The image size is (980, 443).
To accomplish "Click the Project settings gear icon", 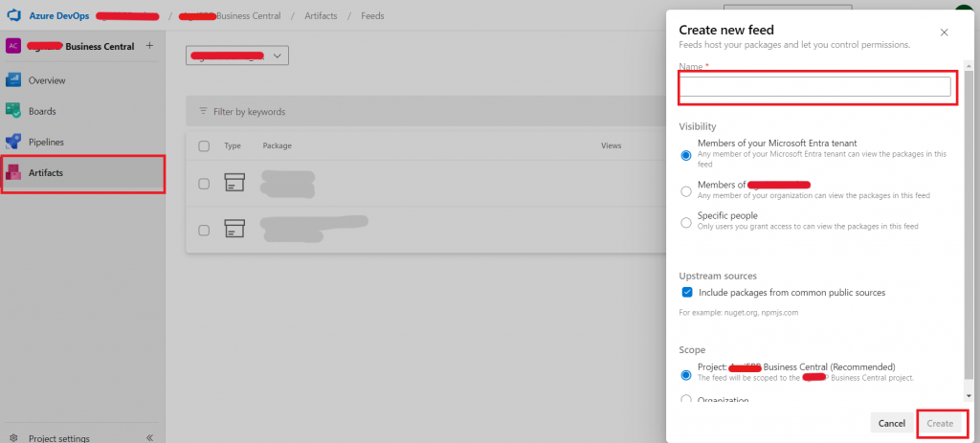I will tap(13, 438).
